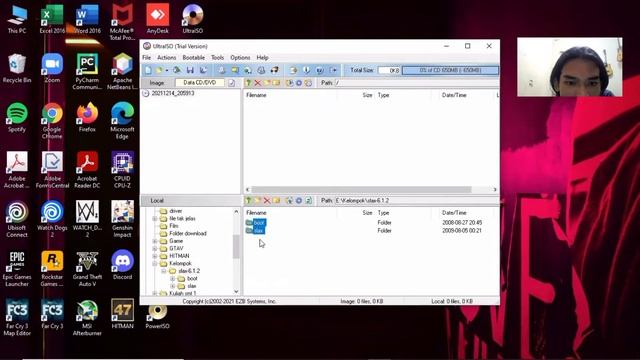The width and height of the screenshot is (640, 360).
Task: Click the Total Size value field
Action: click(x=389, y=70)
